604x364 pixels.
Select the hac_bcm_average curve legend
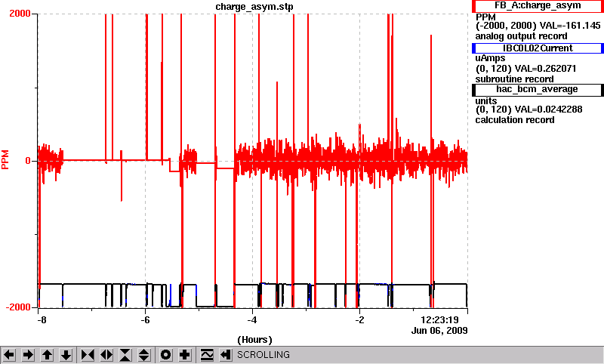538,89
